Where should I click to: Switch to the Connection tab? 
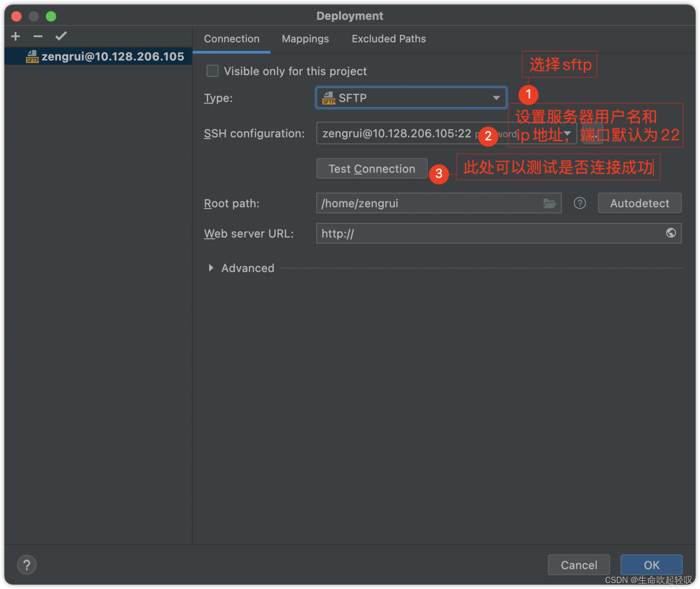[232, 39]
